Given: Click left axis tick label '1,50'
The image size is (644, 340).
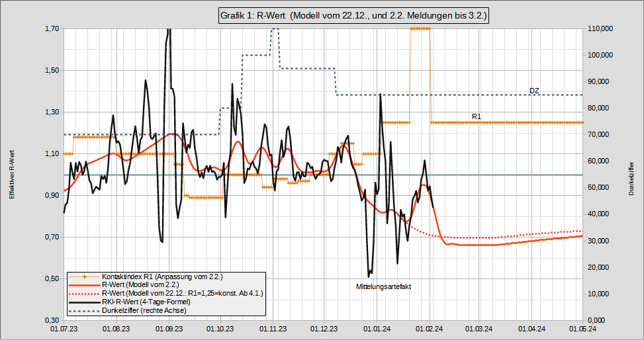Looking at the screenshot, I should [x=52, y=71].
